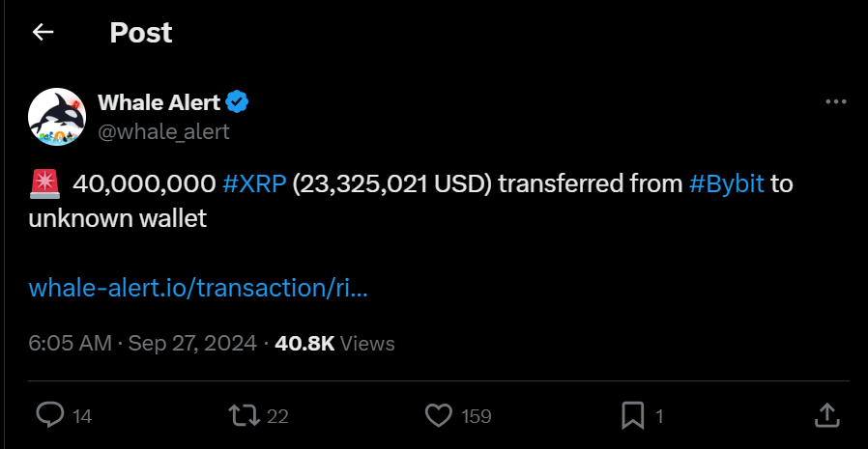View the 40.8K Views count
The height and width of the screenshot is (449, 868).
point(334,343)
